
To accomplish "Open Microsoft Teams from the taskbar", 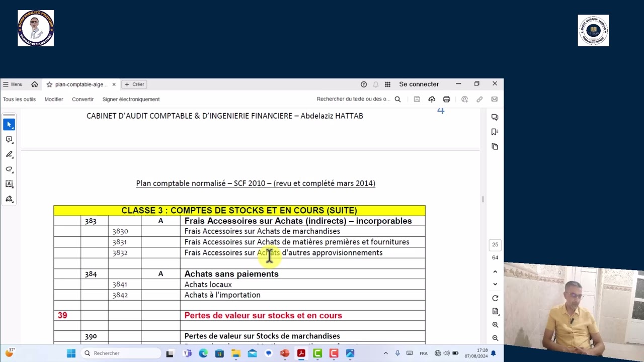I will pos(187,353).
